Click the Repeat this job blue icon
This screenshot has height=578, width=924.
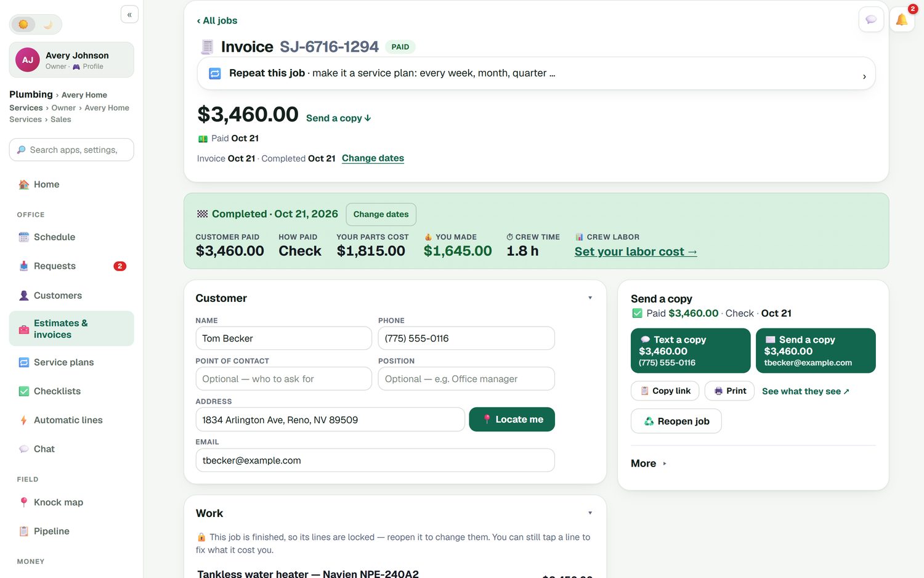pos(215,73)
